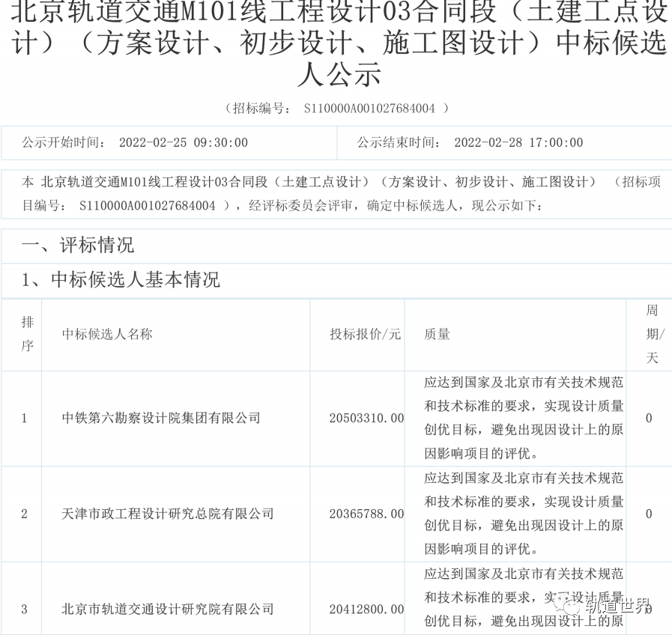Click the 排序 column header
This screenshot has height=635, width=672.
(x=27, y=334)
